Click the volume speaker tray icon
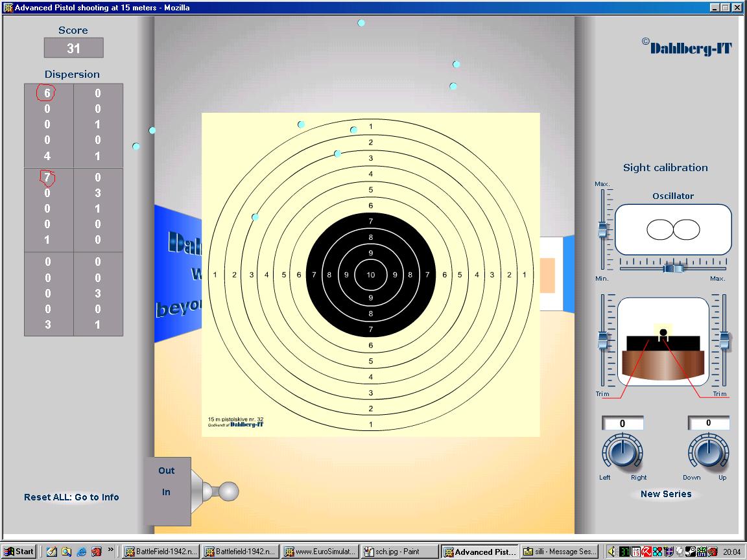 (x=611, y=552)
